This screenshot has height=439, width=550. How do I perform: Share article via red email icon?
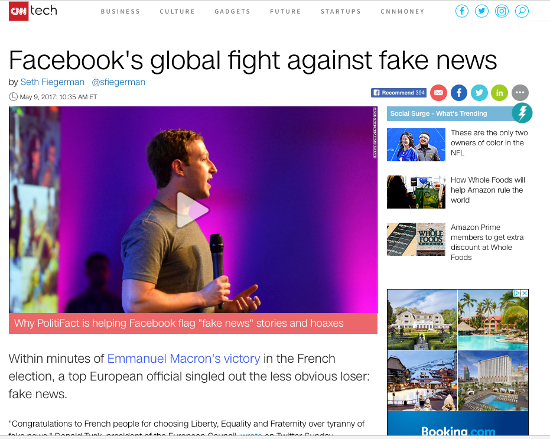click(438, 93)
